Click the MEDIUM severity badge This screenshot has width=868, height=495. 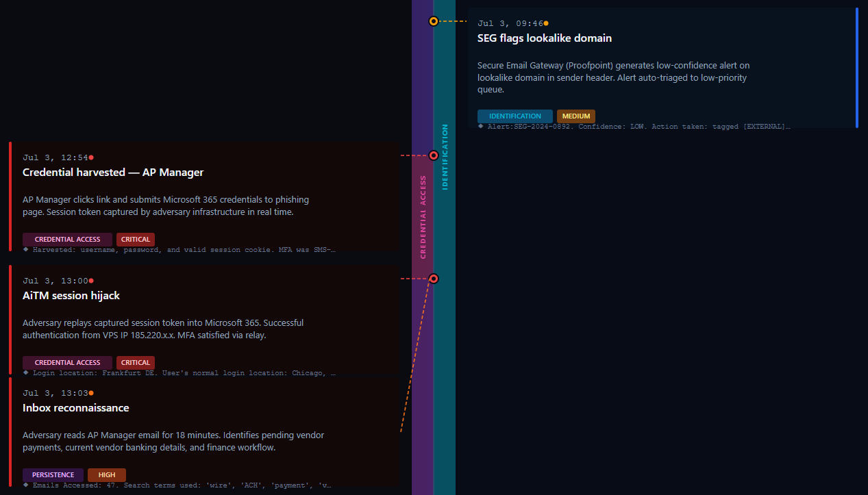click(576, 116)
